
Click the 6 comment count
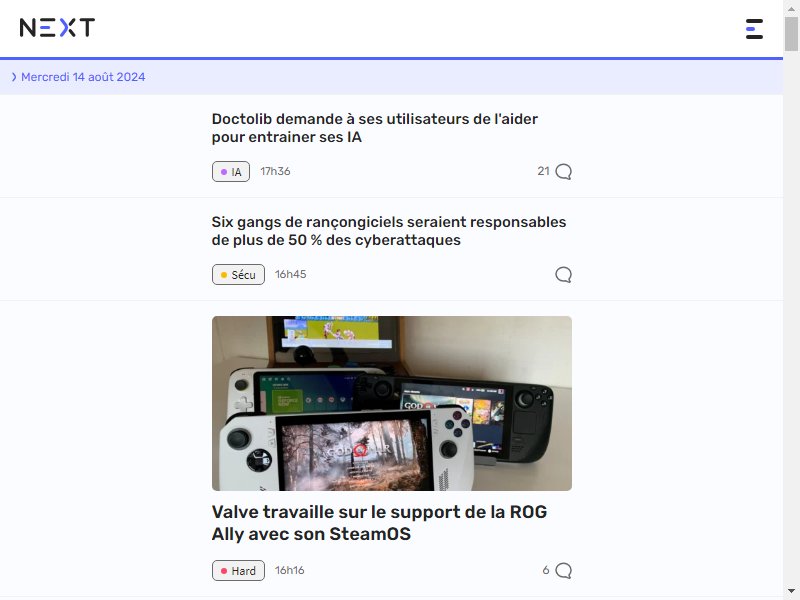546,570
